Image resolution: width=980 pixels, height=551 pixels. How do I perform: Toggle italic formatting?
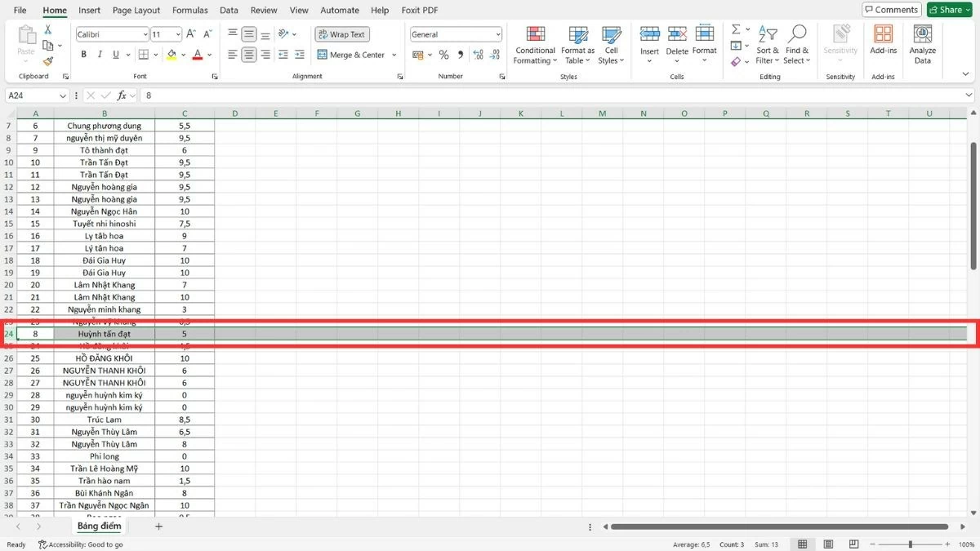click(x=99, y=54)
